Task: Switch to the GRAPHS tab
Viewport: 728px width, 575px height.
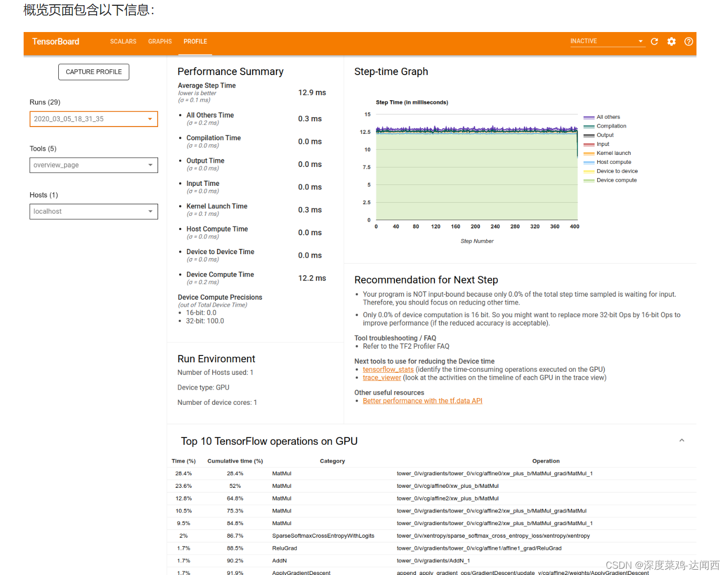Action: (160, 41)
